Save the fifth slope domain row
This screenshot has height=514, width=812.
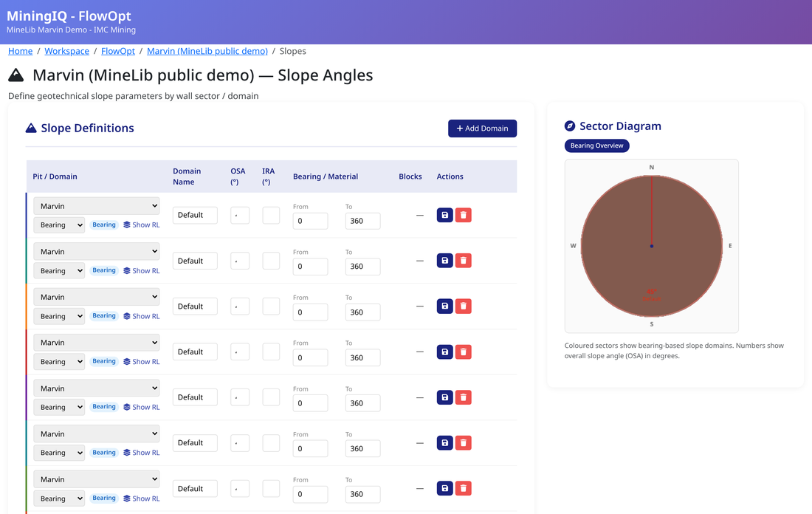click(x=445, y=397)
